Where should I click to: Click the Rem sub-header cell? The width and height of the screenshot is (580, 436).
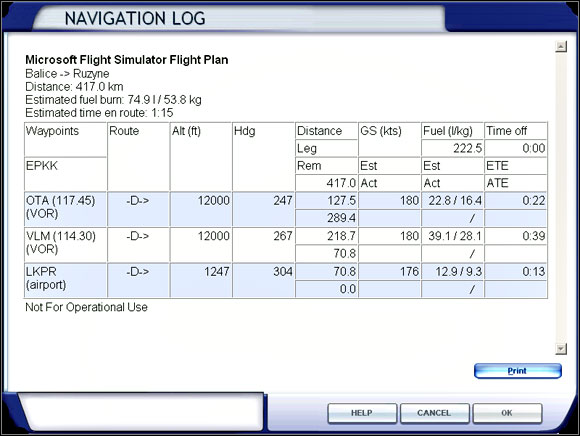coord(326,166)
